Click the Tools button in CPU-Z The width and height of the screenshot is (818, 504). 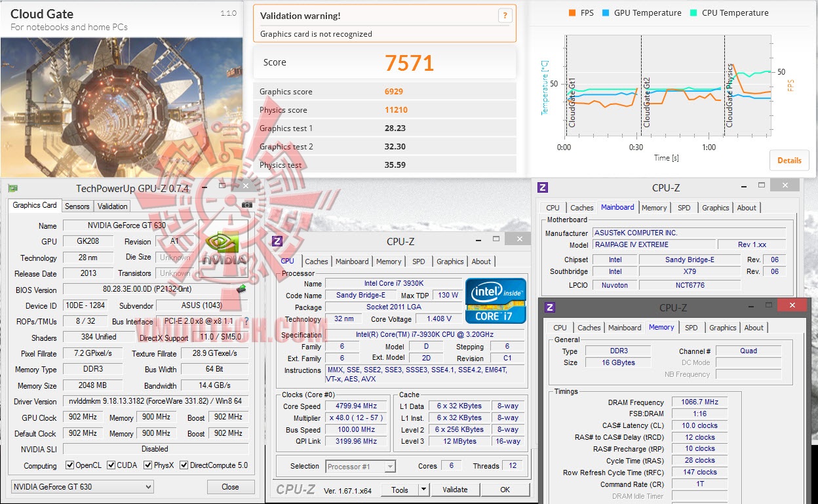[x=400, y=490]
